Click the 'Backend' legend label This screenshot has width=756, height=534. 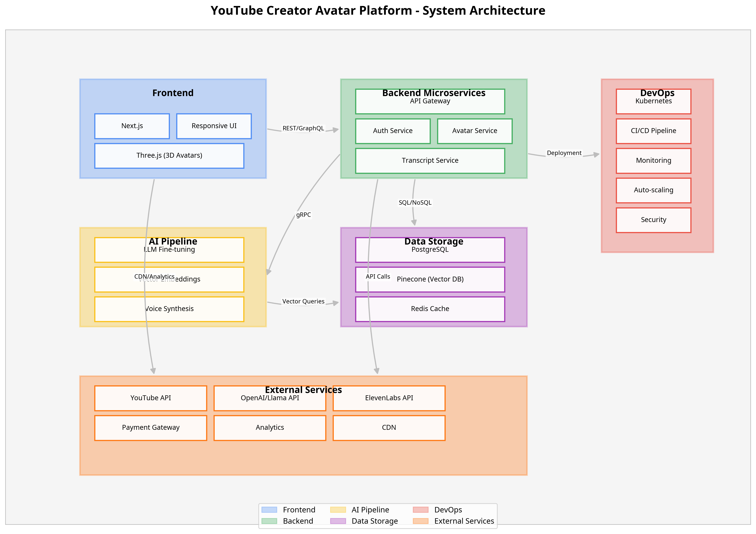click(298, 521)
